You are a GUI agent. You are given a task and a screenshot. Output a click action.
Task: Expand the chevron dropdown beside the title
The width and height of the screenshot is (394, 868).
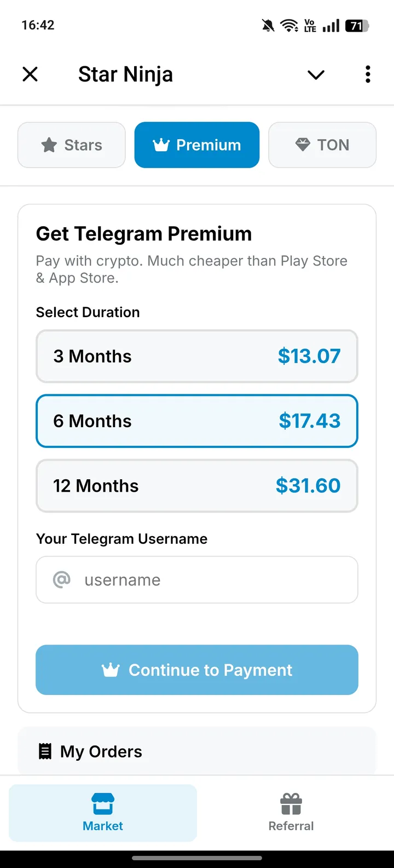[316, 74]
